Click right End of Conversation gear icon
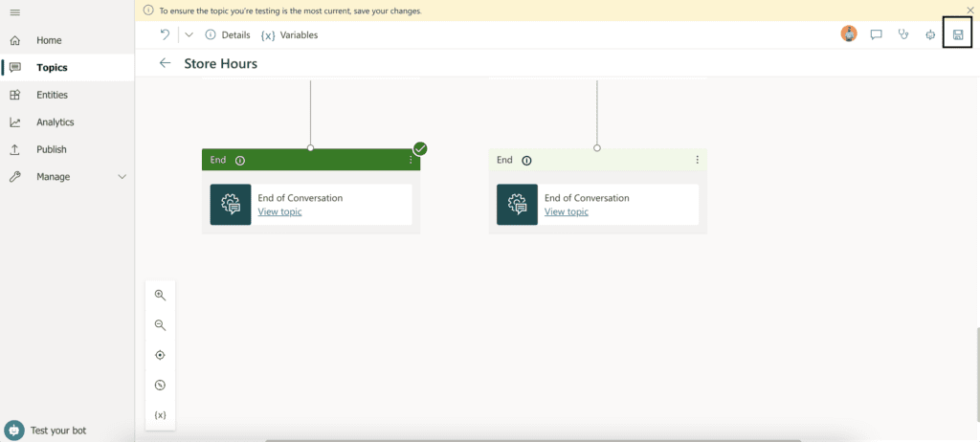This screenshot has width=980, height=442. (x=517, y=205)
